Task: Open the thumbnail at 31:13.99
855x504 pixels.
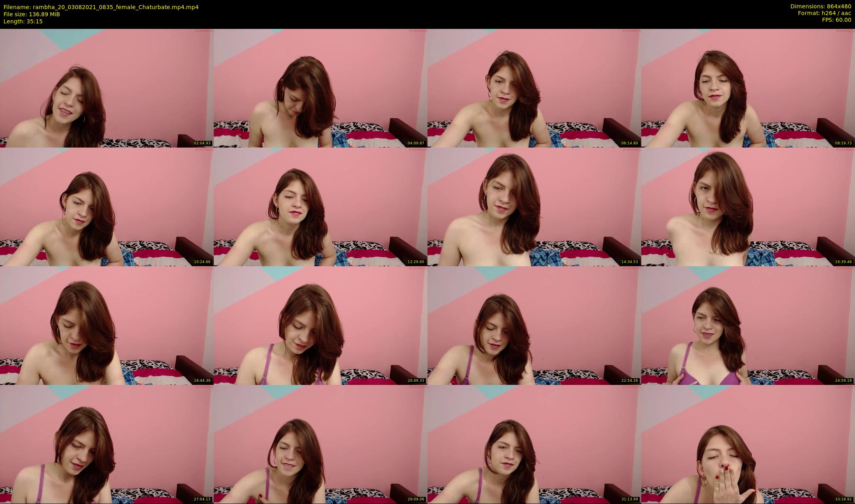Action: click(534, 444)
